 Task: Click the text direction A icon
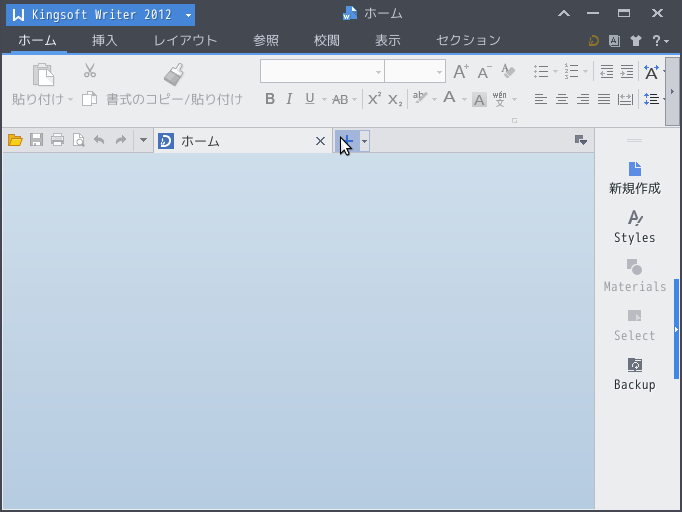(651, 72)
